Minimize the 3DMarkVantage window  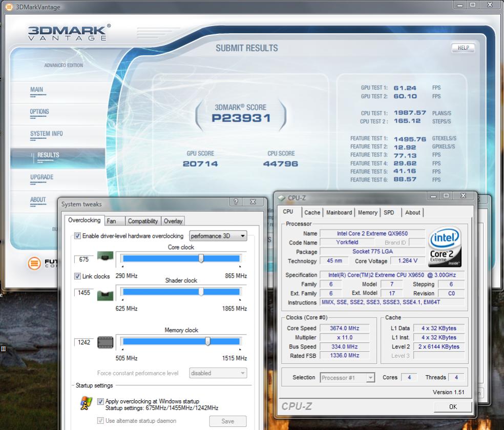coord(460,5)
